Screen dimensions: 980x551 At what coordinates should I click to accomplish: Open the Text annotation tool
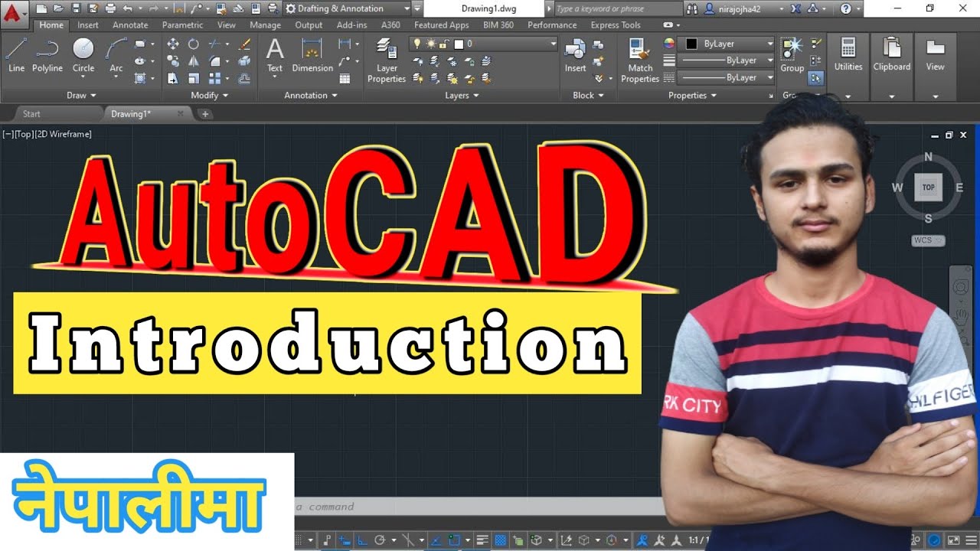tap(275, 56)
